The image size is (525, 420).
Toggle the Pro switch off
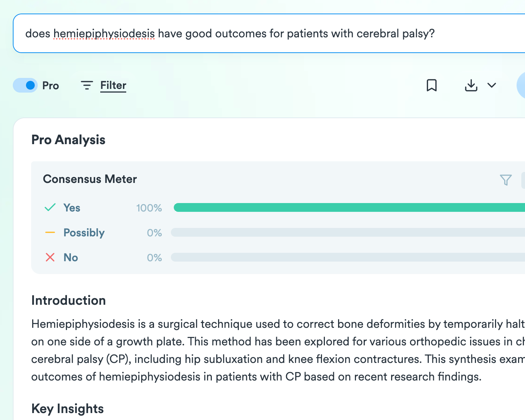(x=25, y=85)
